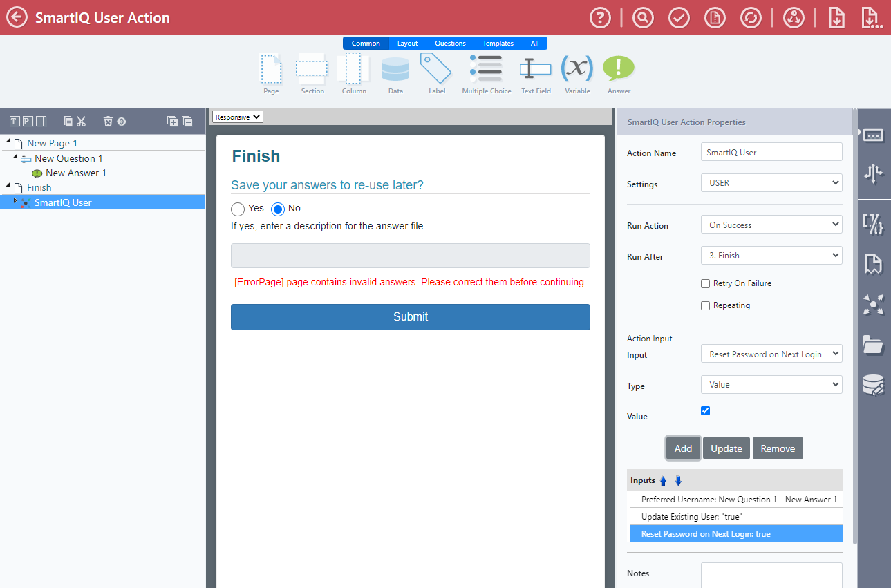
Task: Open the Run Action dropdown
Action: click(x=771, y=225)
